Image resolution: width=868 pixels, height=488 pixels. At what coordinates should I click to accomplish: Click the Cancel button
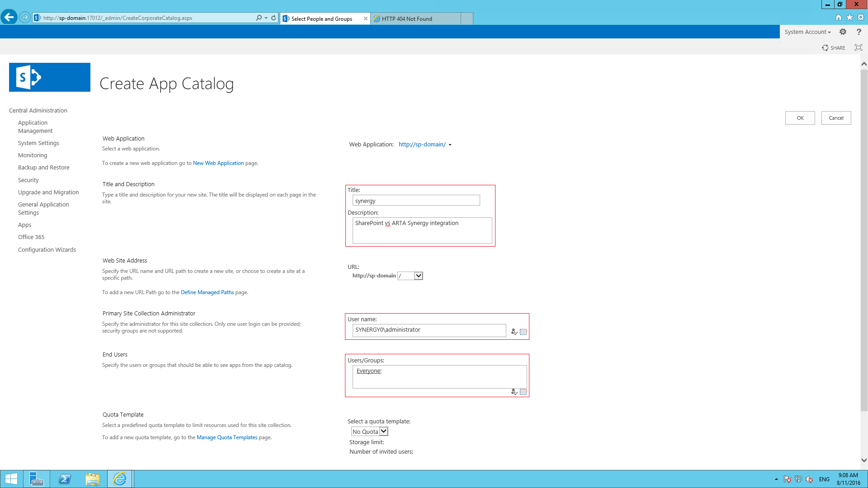836,118
